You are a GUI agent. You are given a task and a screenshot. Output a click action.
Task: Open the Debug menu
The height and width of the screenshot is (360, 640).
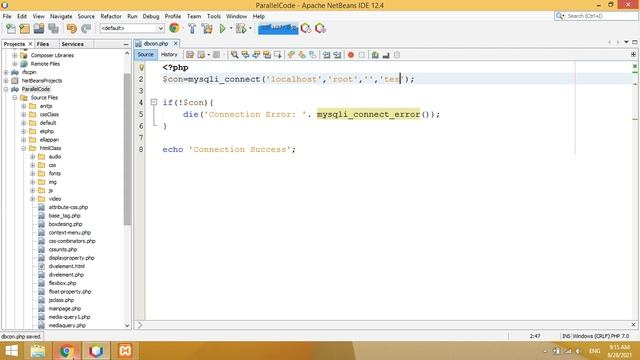coord(151,16)
